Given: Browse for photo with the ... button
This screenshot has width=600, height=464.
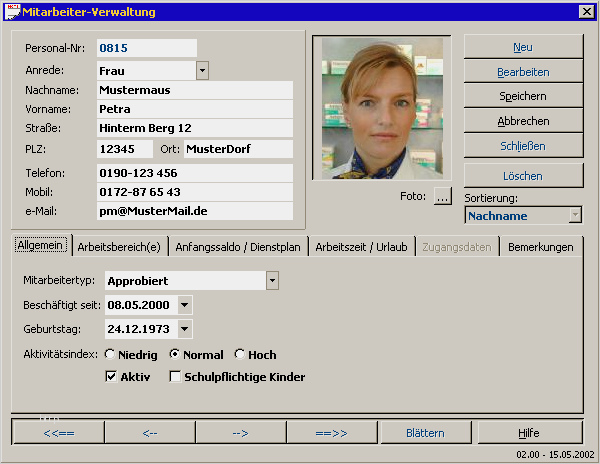Looking at the screenshot, I should 442,196.
